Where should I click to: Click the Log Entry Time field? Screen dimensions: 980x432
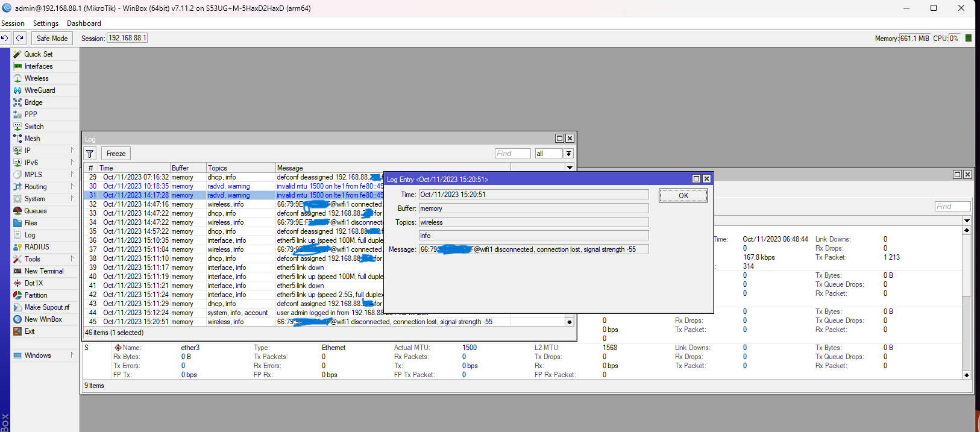click(x=533, y=195)
